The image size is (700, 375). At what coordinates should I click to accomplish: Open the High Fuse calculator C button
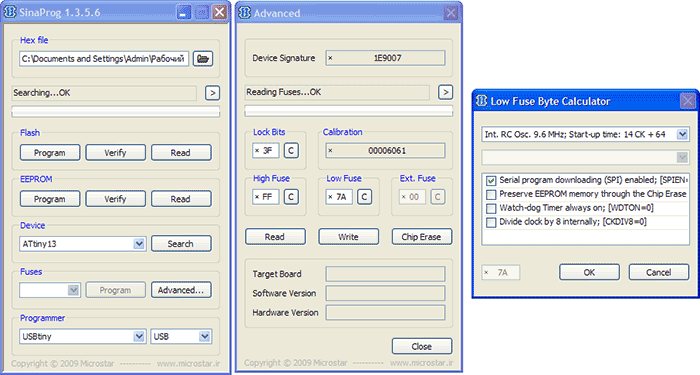tap(291, 197)
